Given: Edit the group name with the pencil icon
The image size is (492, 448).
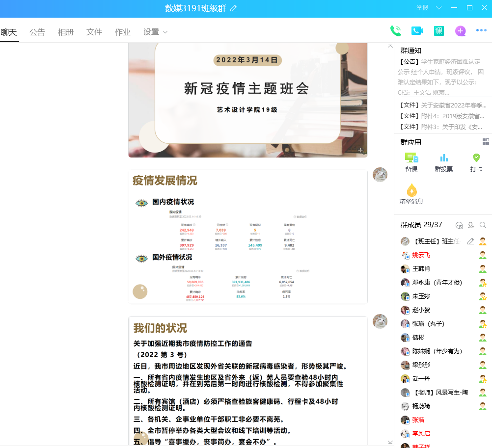Looking at the screenshot, I should [x=234, y=8].
